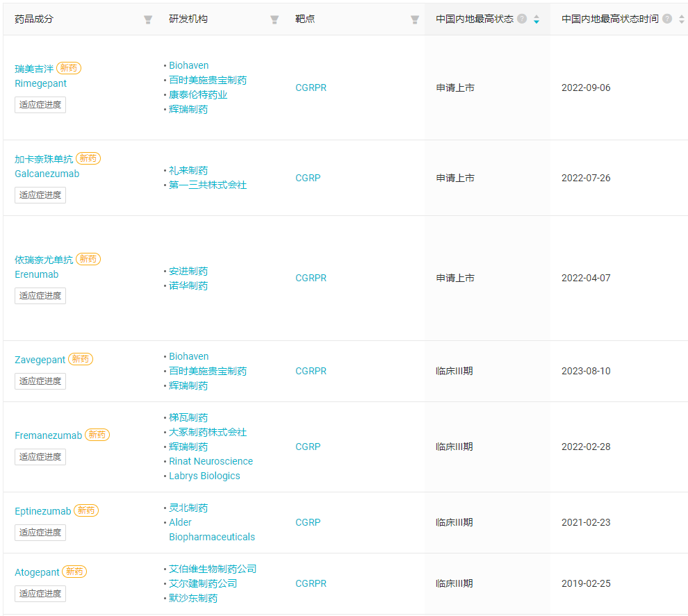Screen dimensions: 688x616
Task: Sort by 中国内地最高状态时间 using sort arrows
Action: [x=682, y=19]
